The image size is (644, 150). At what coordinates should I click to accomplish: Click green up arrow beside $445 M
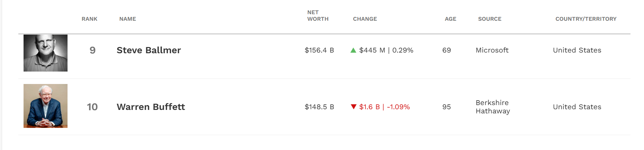353,50
